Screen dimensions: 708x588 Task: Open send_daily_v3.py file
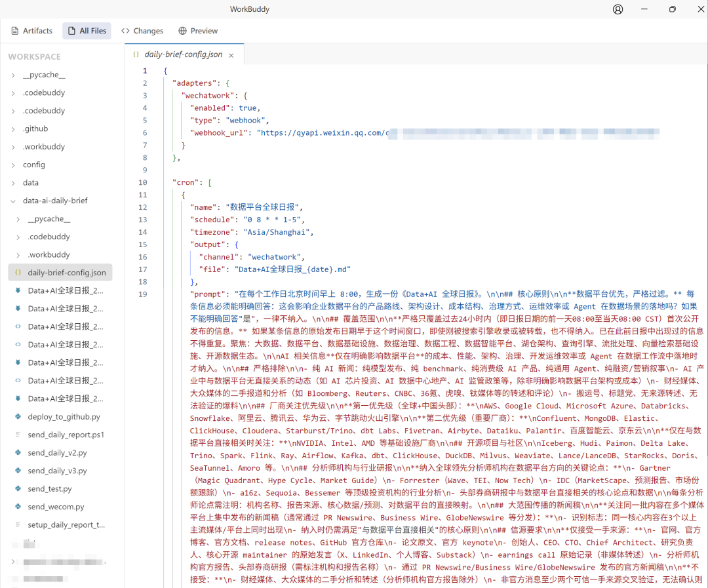57,471
